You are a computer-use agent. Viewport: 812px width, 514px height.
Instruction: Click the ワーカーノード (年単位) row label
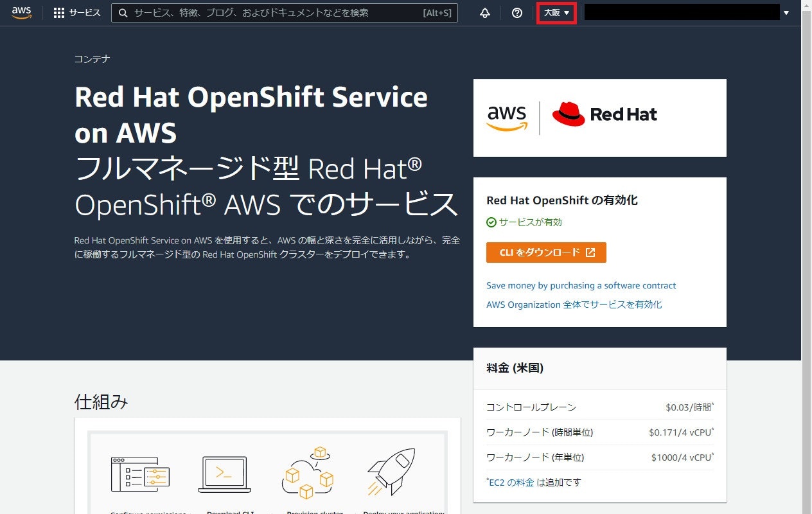point(535,457)
